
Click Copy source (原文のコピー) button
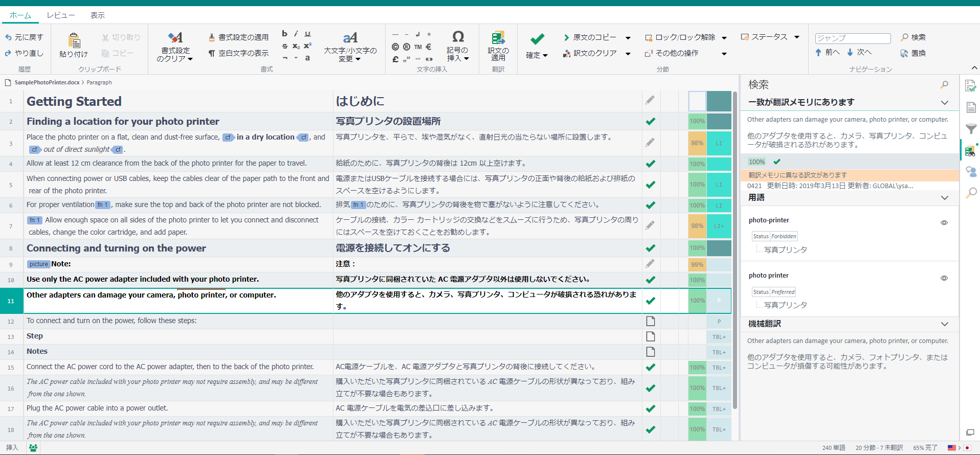tap(590, 37)
